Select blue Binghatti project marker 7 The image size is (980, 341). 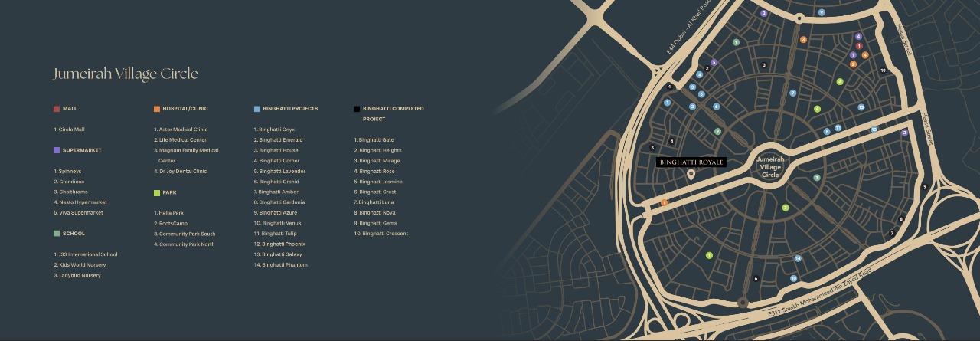tap(793, 93)
